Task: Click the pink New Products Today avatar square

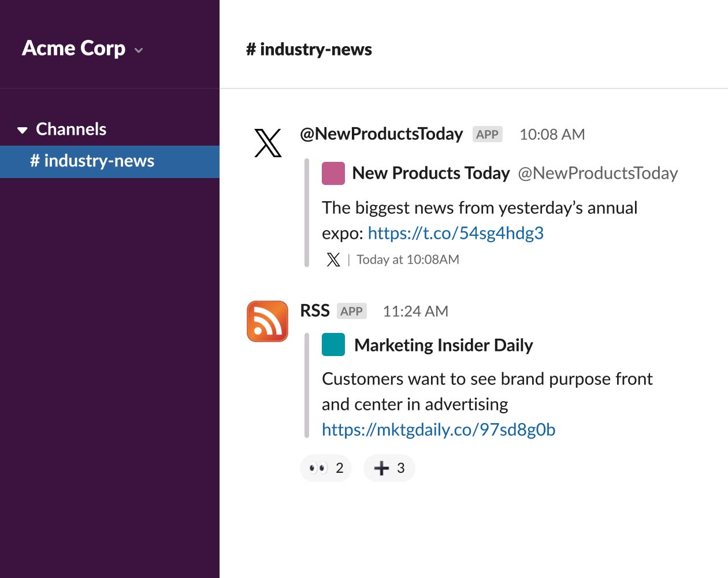Action: click(333, 173)
